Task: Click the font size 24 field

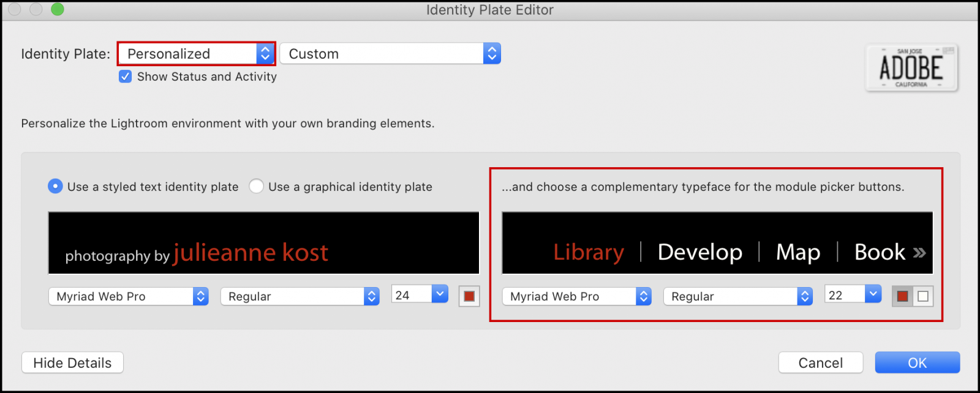Action: 412,295
